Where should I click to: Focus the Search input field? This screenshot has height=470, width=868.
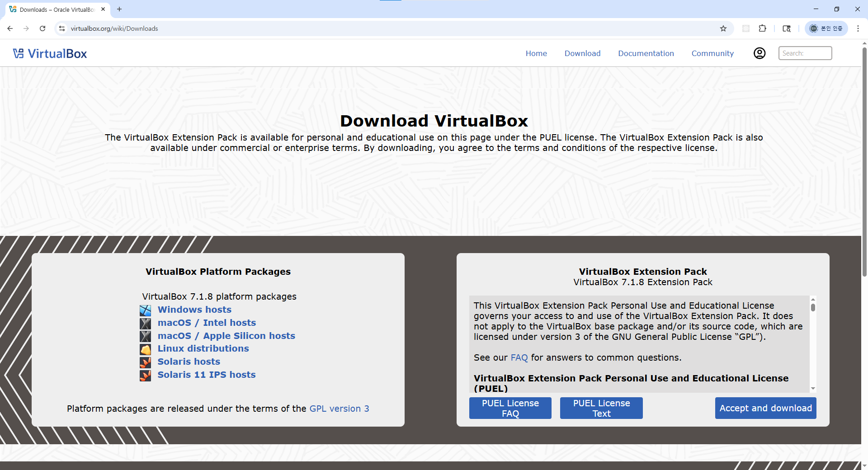coord(805,53)
